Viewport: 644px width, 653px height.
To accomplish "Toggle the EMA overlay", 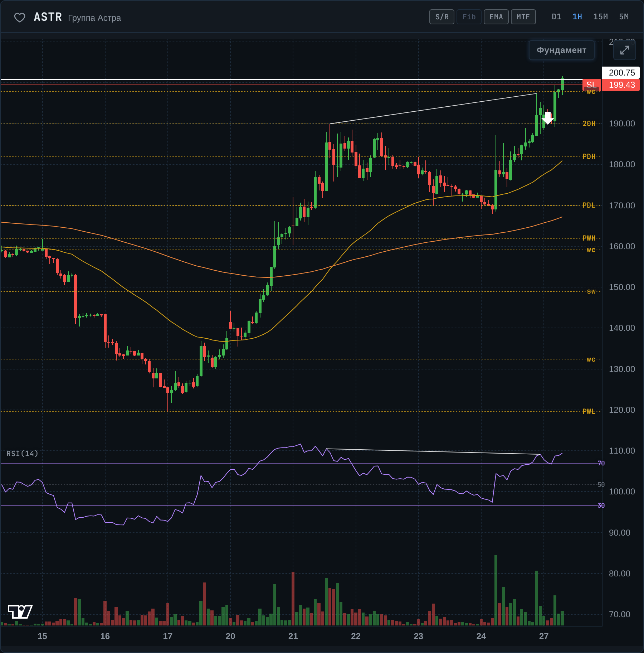I will 496,17.
